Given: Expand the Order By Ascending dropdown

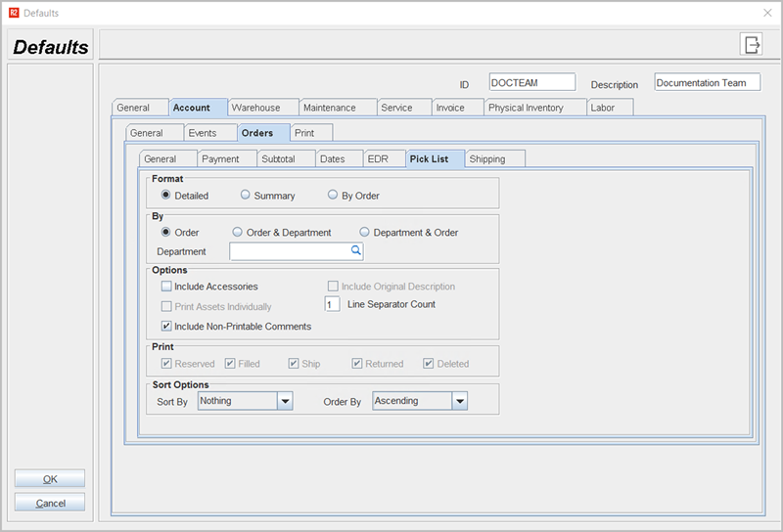Looking at the screenshot, I should coord(459,401).
